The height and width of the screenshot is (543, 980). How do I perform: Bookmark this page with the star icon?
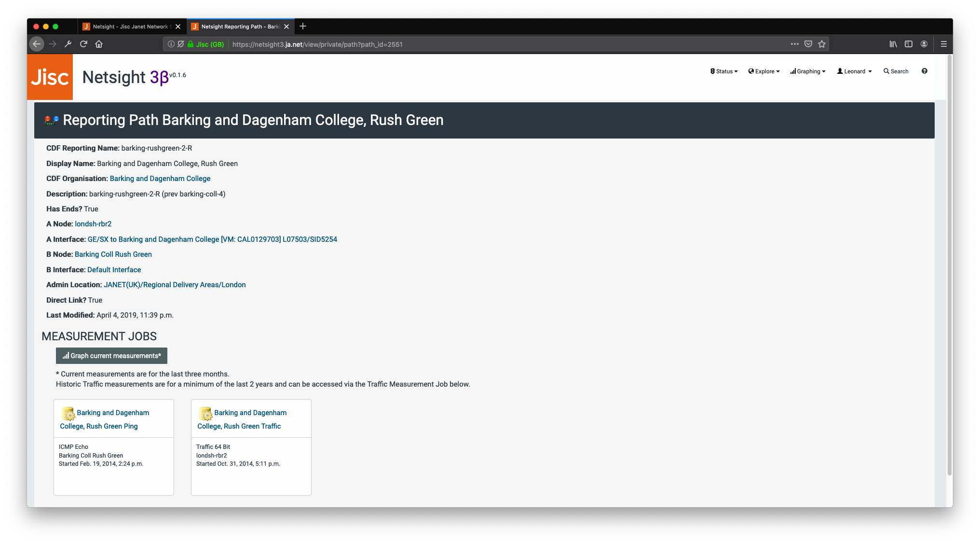click(x=822, y=44)
